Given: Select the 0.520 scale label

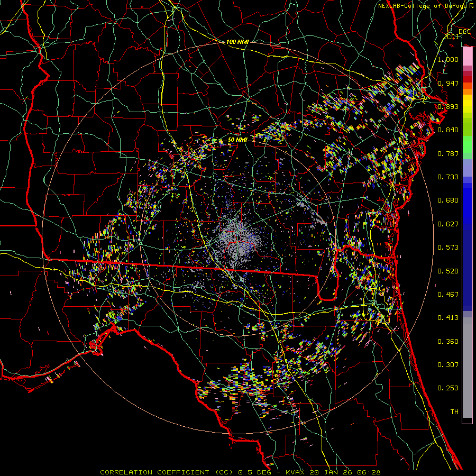Looking at the screenshot, I should [448, 271].
